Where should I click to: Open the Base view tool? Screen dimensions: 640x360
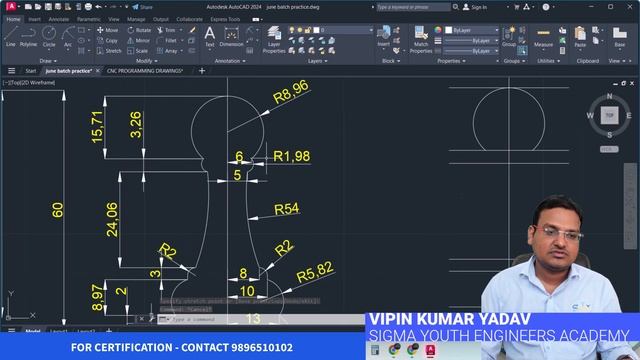620,37
